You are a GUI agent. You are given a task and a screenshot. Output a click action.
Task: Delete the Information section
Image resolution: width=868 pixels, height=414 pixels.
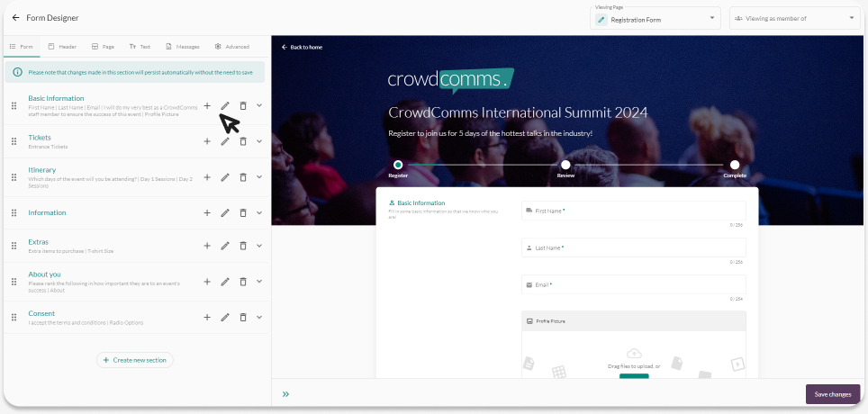pos(243,213)
